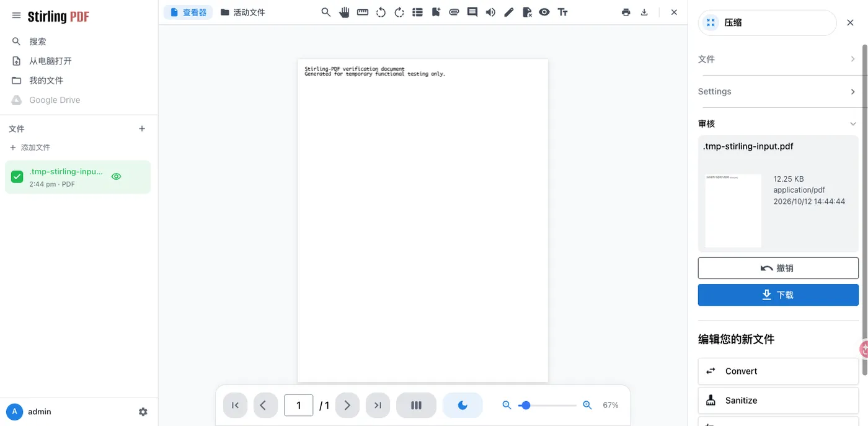Click the document-with-X redact icon

point(527,12)
